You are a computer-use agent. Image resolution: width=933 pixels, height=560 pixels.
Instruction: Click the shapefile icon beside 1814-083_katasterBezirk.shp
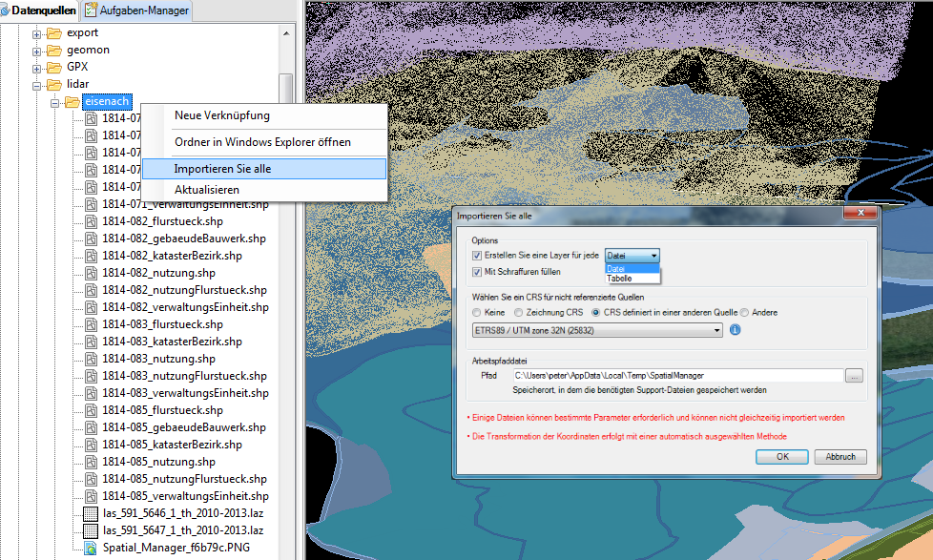[91, 341]
